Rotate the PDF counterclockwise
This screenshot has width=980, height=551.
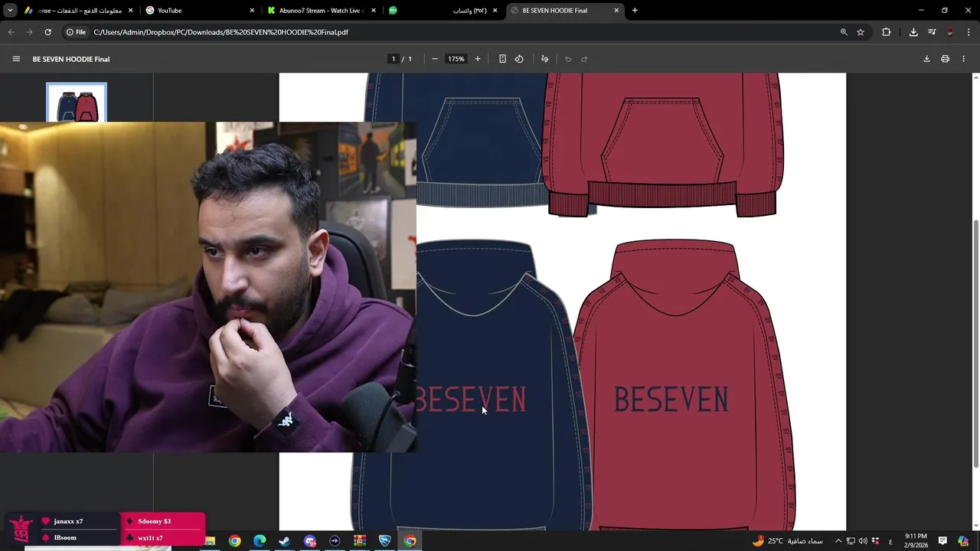(519, 59)
